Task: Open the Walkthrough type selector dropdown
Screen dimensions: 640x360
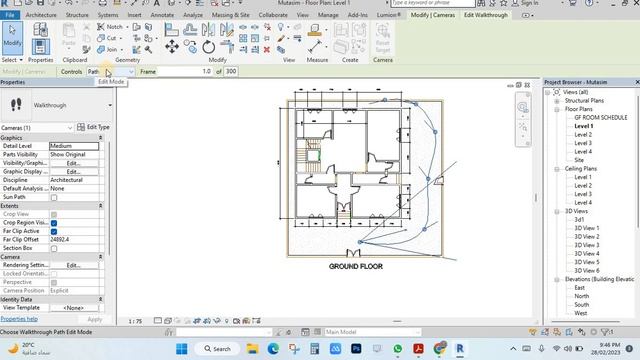Action: (110, 105)
